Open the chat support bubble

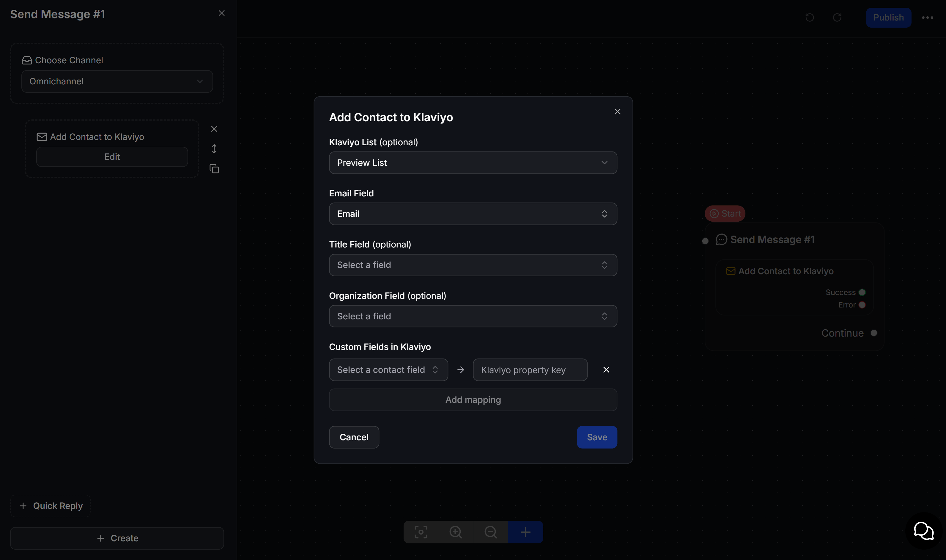tap(924, 531)
